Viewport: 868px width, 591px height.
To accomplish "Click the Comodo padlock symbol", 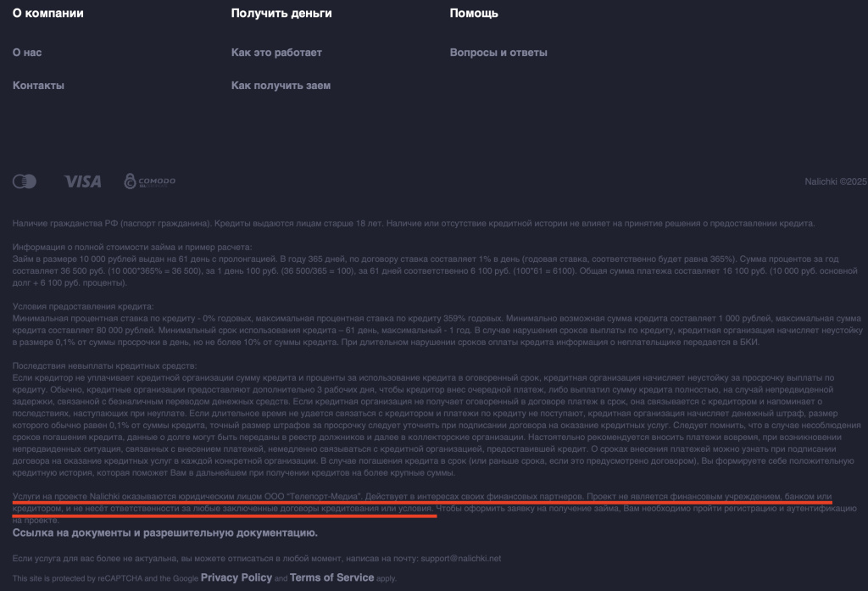I will [128, 181].
